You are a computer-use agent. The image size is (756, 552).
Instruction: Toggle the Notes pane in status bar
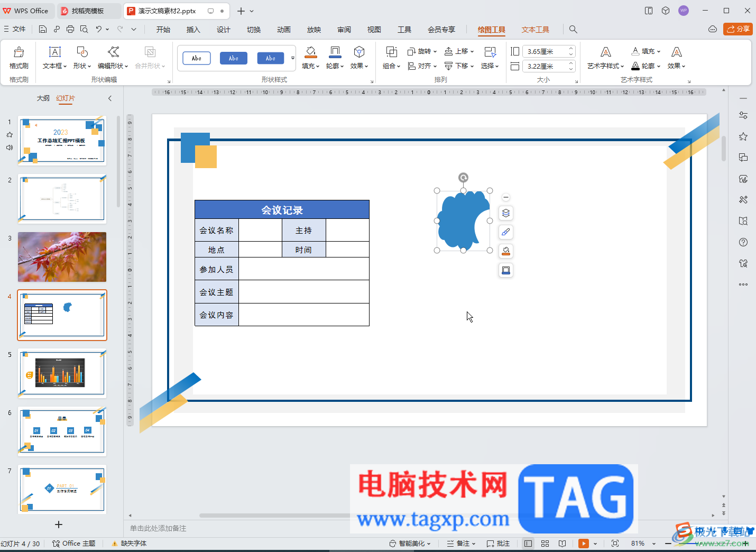[461, 544]
